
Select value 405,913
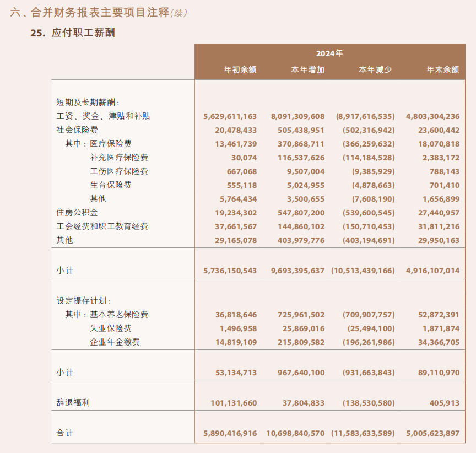point(445,403)
